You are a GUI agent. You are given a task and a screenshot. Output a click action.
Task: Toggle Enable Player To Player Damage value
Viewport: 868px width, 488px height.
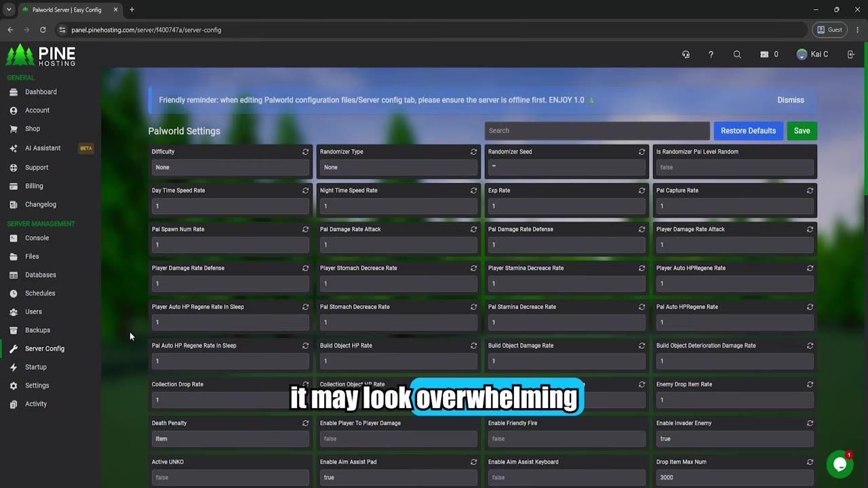(399, 439)
